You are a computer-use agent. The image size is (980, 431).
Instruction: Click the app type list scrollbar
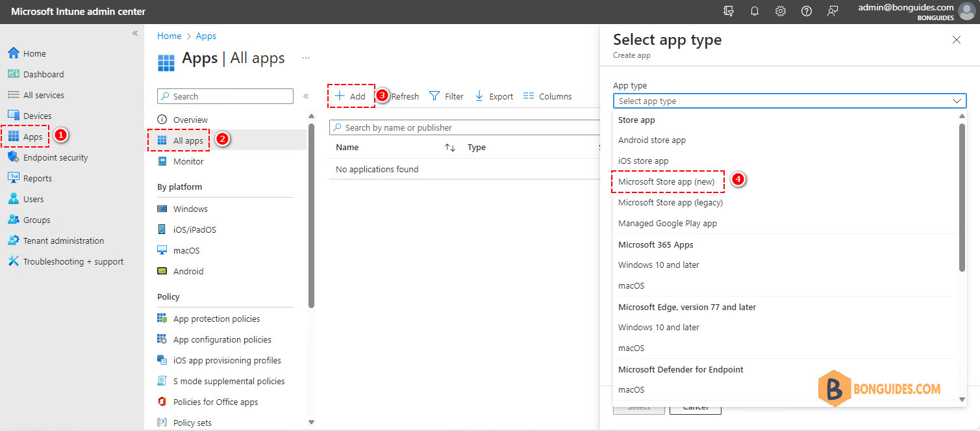[x=962, y=197]
